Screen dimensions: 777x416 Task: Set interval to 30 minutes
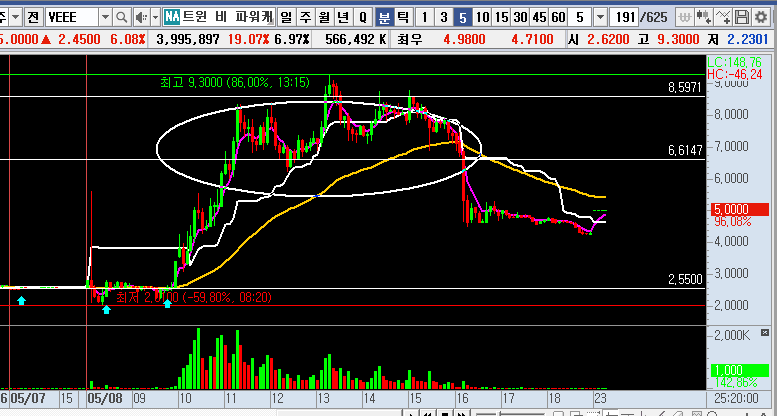(x=520, y=18)
